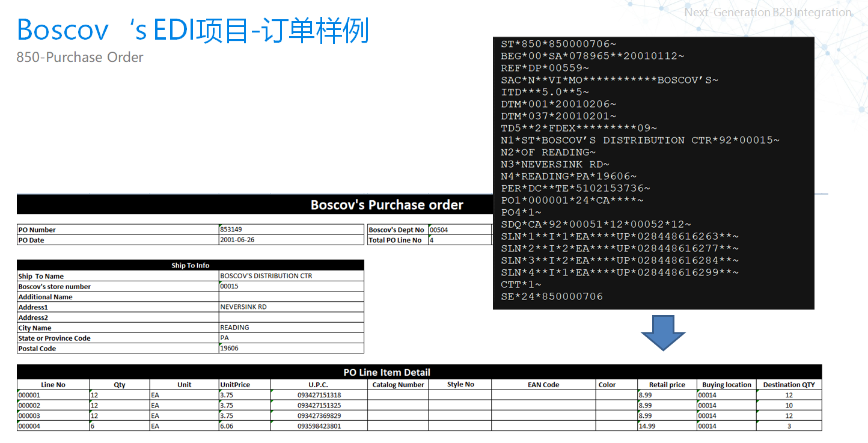This screenshot has height=443, width=868.
Task: Select the EDI line starting with "BEG*00*SA"
Action: click(x=593, y=56)
